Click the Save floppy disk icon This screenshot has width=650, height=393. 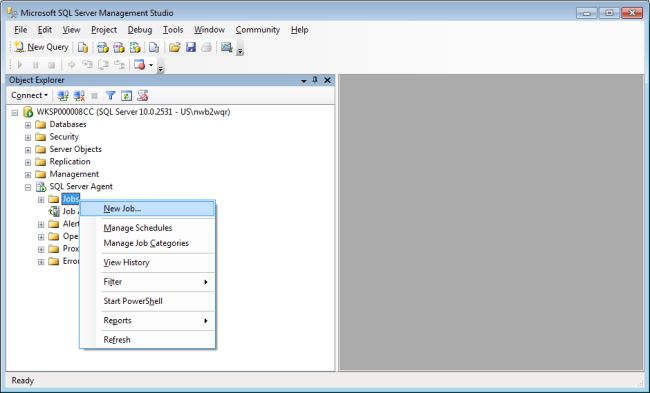click(191, 48)
